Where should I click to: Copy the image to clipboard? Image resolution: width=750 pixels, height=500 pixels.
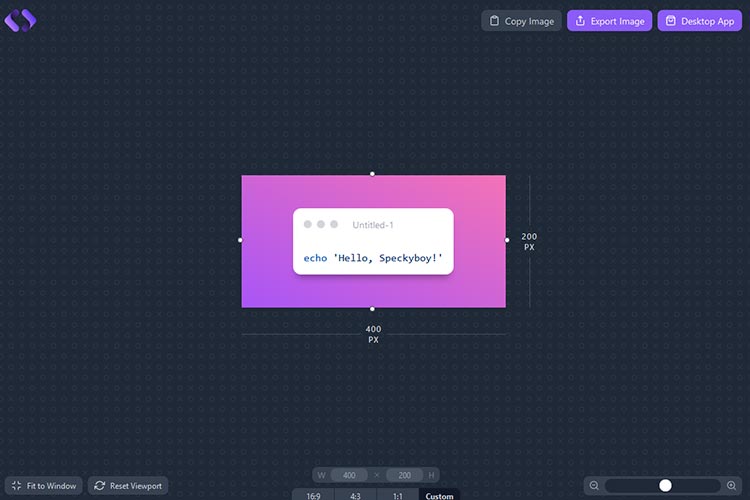point(521,21)
